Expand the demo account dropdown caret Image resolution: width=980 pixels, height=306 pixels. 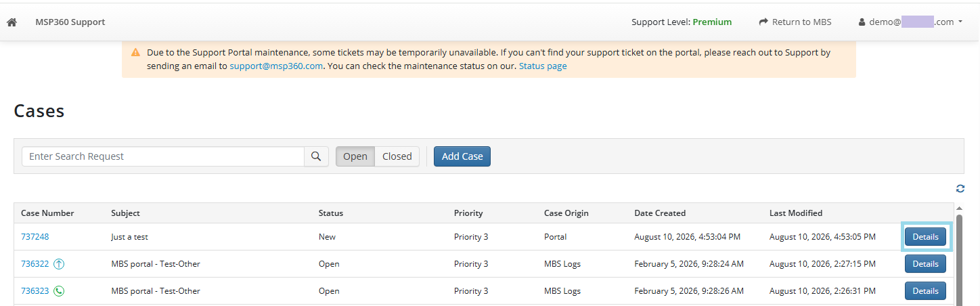(x=960, y=22)
